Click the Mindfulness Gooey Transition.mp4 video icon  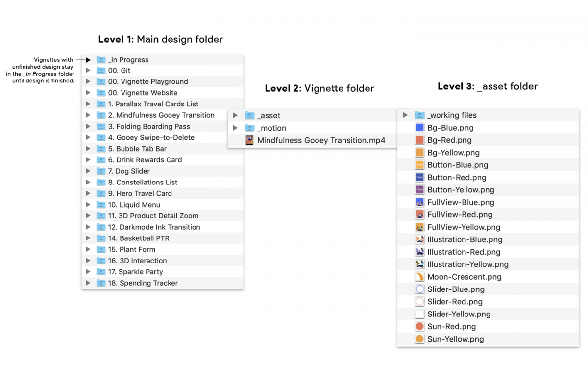[249, 140]
